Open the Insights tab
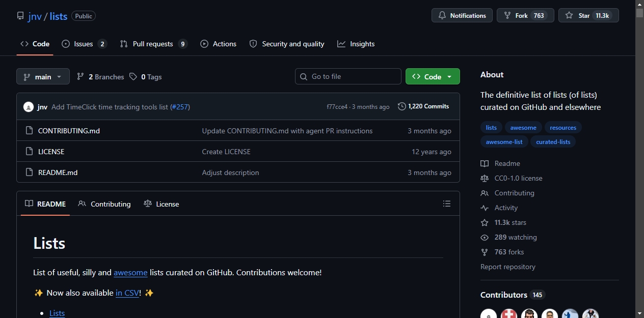This screenshot has height=318, width=644. click(356, 44)
